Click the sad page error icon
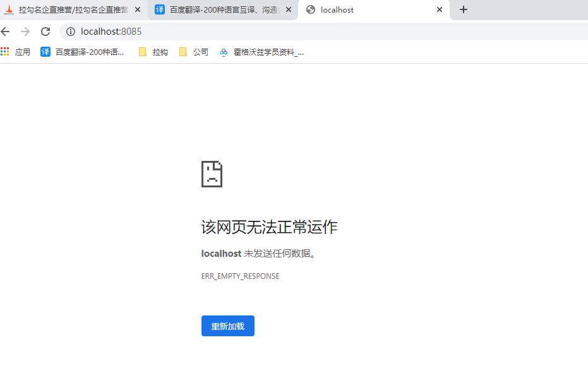Image resolution: width=588 pixels, height=376 pixels. pyautogui.click(x=212, y=174)
